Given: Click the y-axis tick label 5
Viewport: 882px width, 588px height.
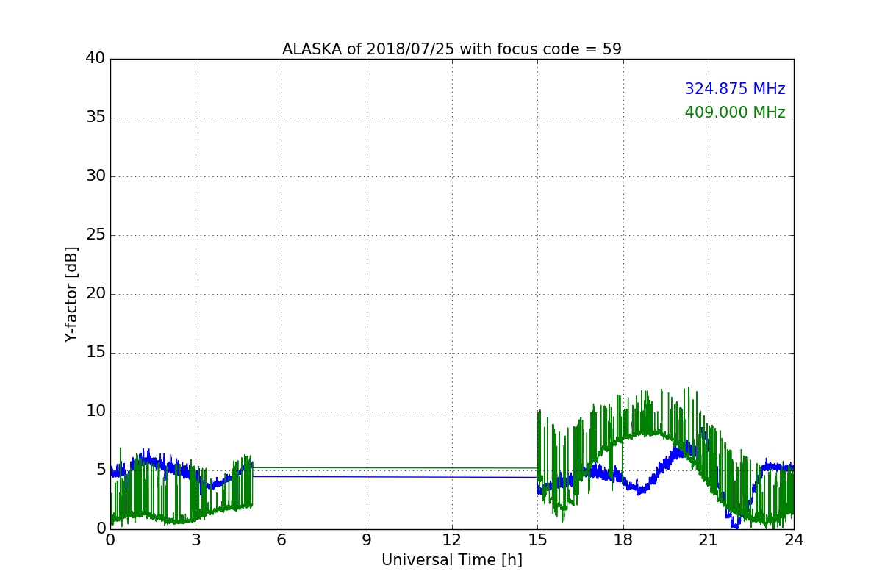Looking at the screenshot, I should pyautogui.click(x=101, y=470).
